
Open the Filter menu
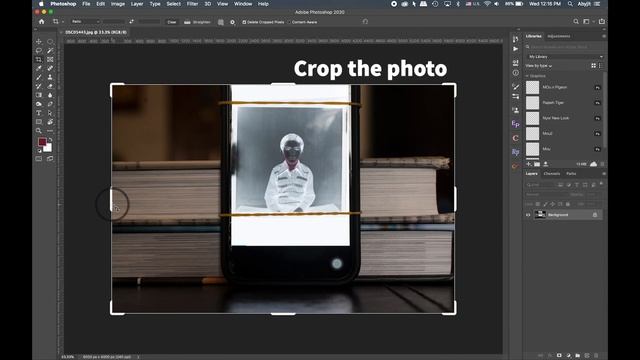coord(192,4)
